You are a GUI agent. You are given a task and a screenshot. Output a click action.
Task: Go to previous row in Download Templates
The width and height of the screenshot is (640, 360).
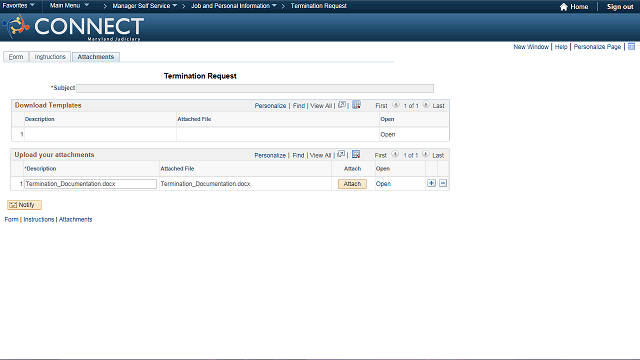(396, 105)
